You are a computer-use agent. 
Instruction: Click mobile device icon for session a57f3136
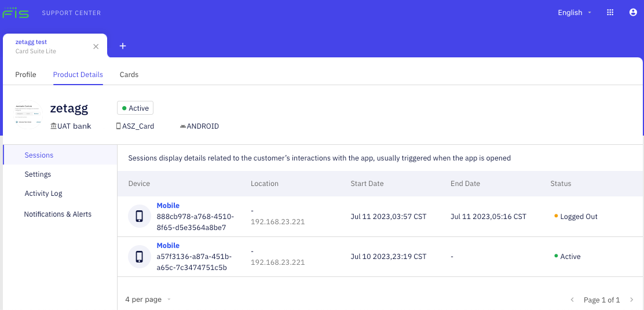(139, 256)
